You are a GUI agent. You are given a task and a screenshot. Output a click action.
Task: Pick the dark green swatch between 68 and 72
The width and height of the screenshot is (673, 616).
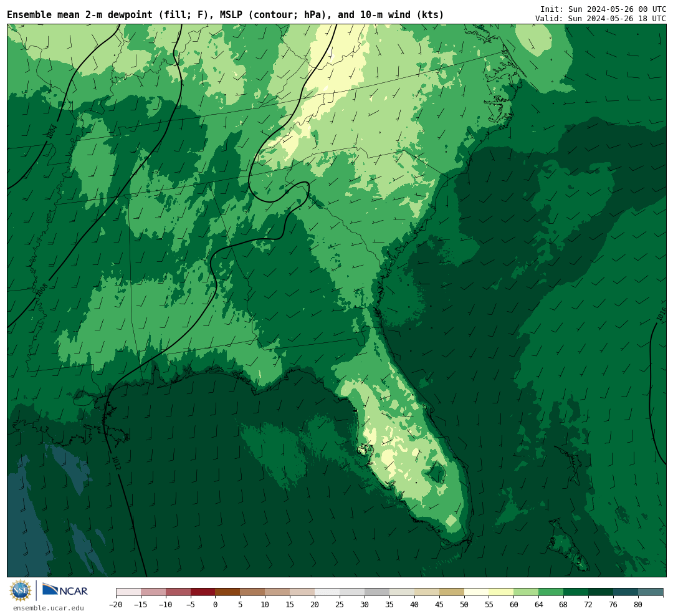pyautogui.click(x=576, y=592)
